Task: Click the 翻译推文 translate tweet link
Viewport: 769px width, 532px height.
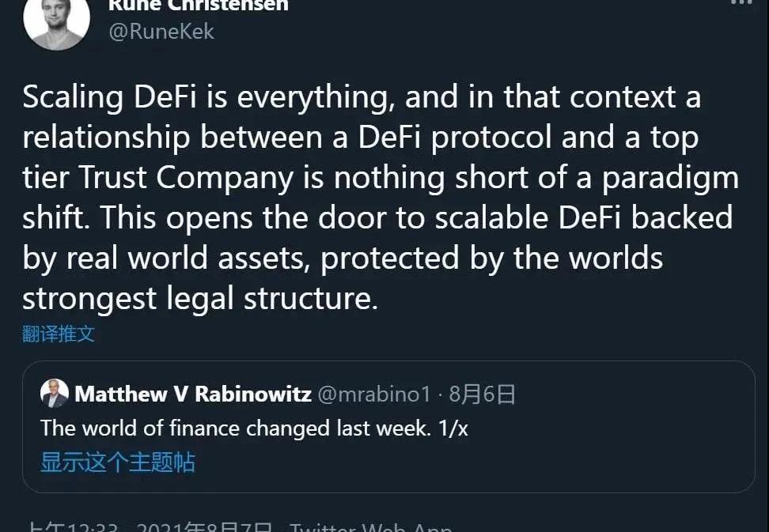Action: coord(59,334)
